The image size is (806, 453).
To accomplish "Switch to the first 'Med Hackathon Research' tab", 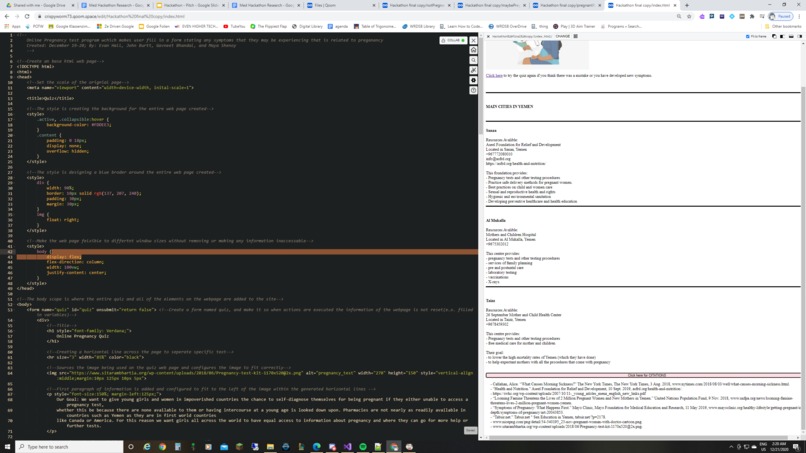I will coord(115,5).
